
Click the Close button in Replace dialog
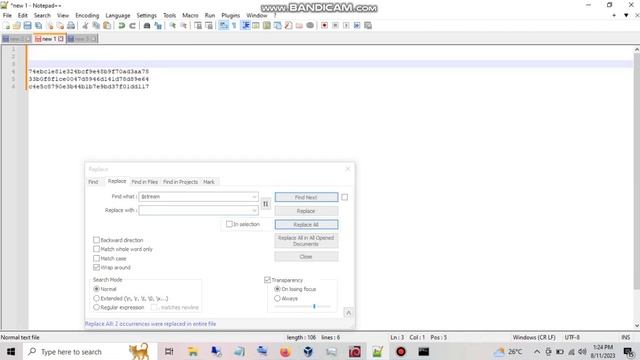[x=306, y=257]
